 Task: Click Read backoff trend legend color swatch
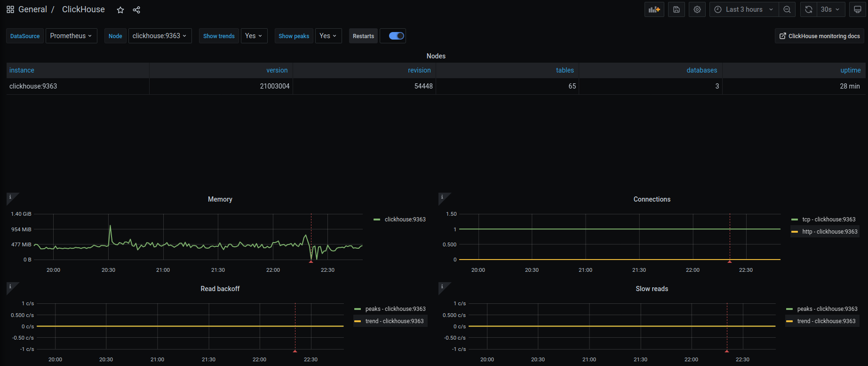click(358, 321)
